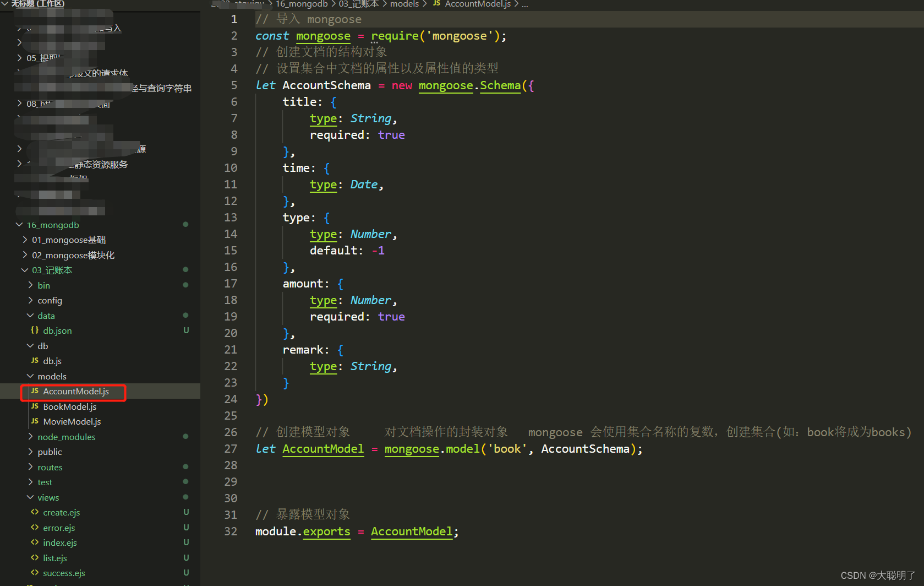Viewport: 924px width, 586px height.
Task: Expand the node_modules folder
Action: (x=30, y=437)
